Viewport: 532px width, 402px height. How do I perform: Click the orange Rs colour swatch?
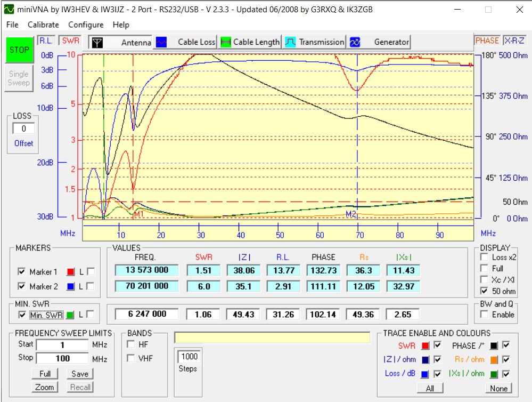point(495,359)
